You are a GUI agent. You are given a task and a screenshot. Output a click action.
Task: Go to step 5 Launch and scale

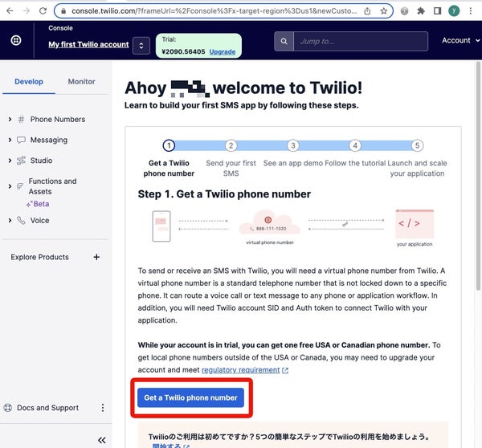click(417, 145)
